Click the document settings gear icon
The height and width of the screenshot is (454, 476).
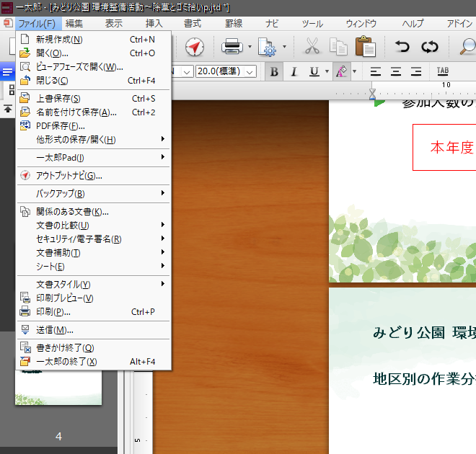tap(267, 47)
